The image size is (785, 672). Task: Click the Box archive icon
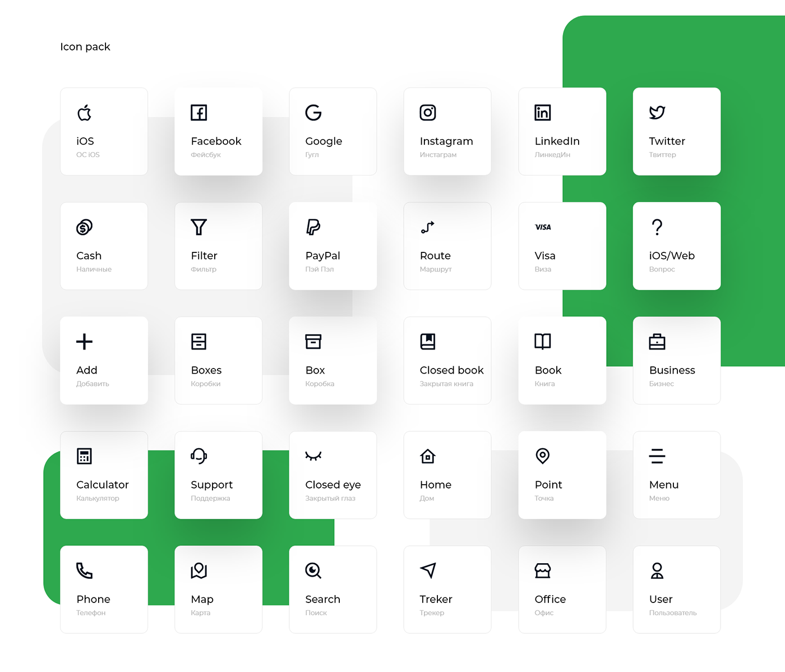313,342
